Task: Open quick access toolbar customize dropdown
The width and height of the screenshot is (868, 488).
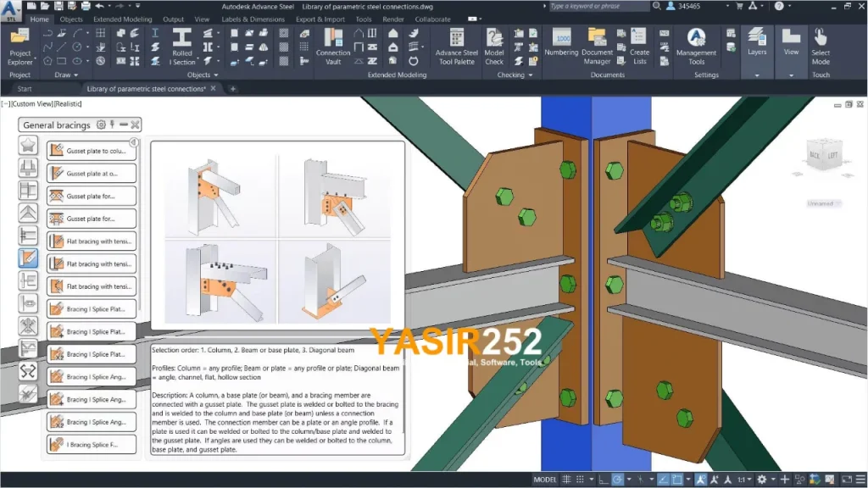Action: 138,6
